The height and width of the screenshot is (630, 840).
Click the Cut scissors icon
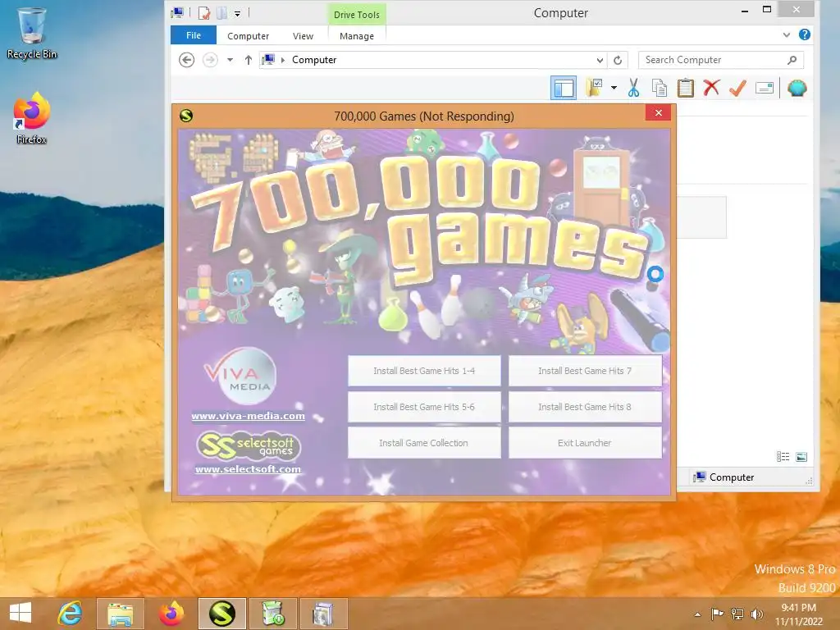tap(634, 88)
